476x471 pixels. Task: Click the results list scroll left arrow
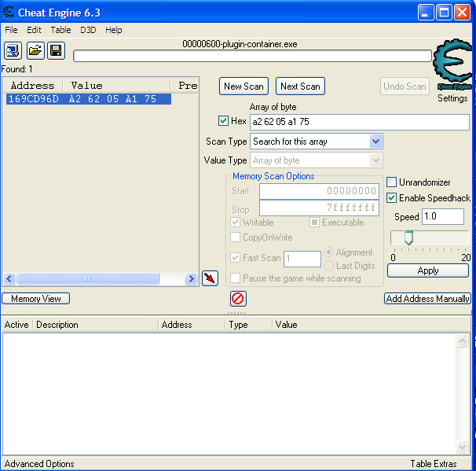[x=9, y=278]
